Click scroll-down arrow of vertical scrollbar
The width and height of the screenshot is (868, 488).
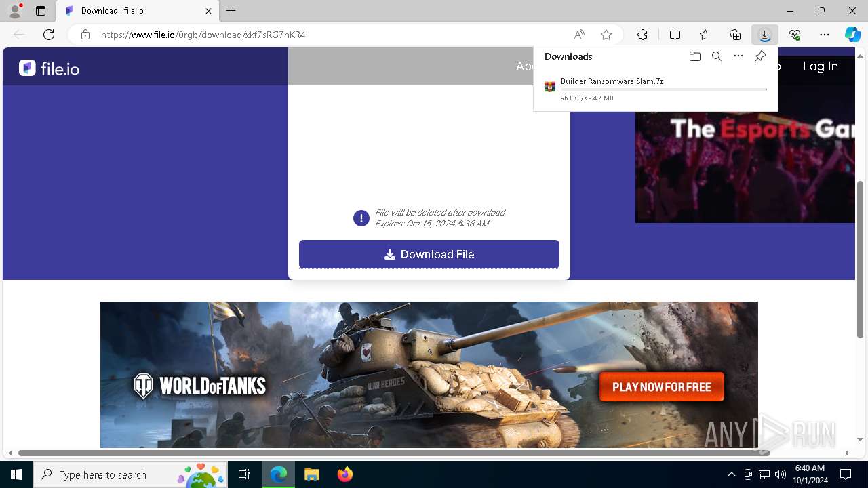tap(861, 439)
